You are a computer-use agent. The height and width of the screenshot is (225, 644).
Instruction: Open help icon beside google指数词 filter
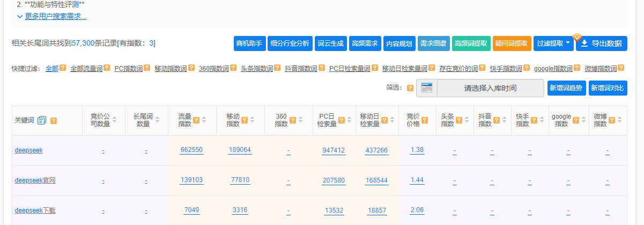tap(576, 68)
